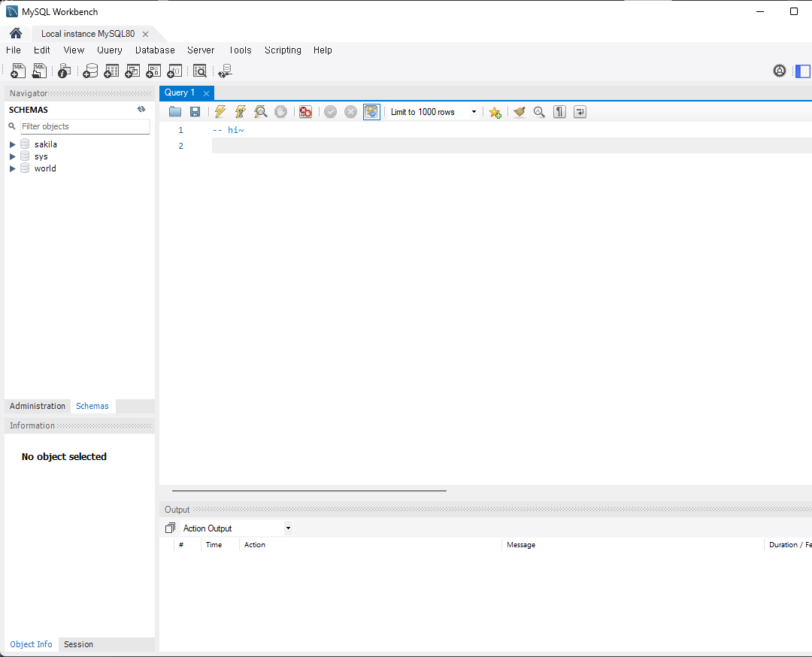Beautify the query with broom icon
The width and height of the screenshot is (812, 657).
click(x=520, y=112)
